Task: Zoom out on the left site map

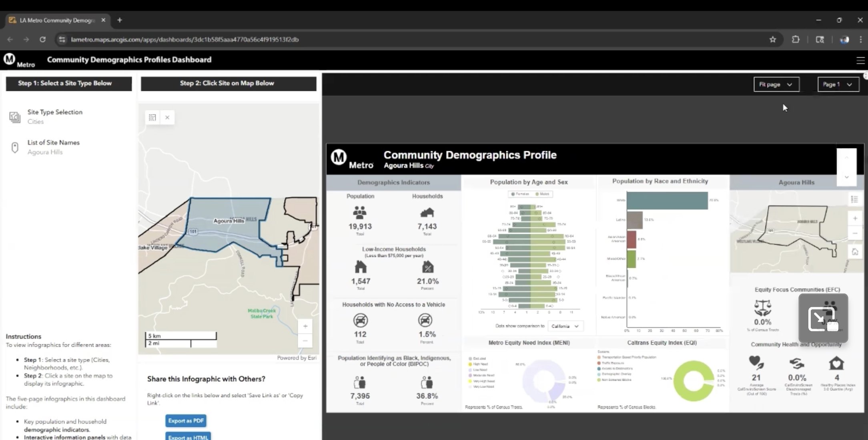Action: pyautogui.click(x=305, y=341)
